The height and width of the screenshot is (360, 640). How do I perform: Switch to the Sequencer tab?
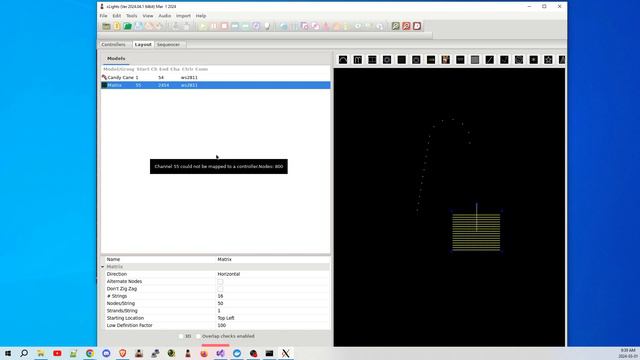169,44
